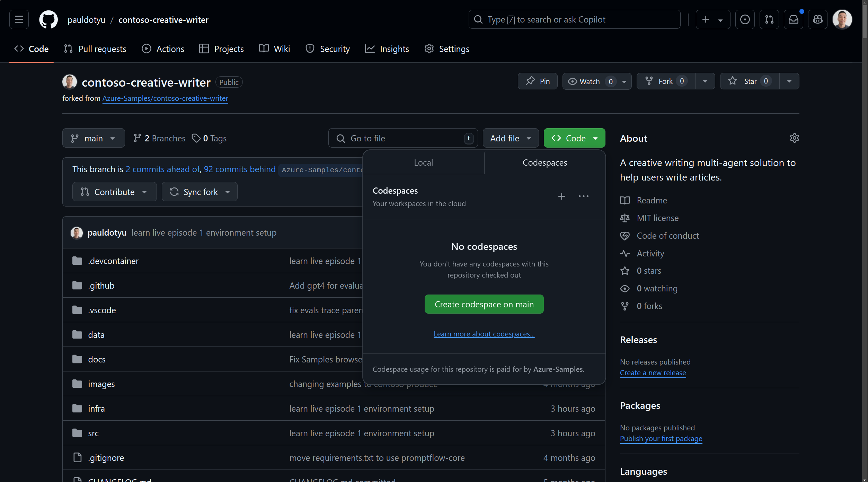Open the Copilot icon in header
Image resolution: width=868 pixels, height=482 pixels.
point(817,19)
